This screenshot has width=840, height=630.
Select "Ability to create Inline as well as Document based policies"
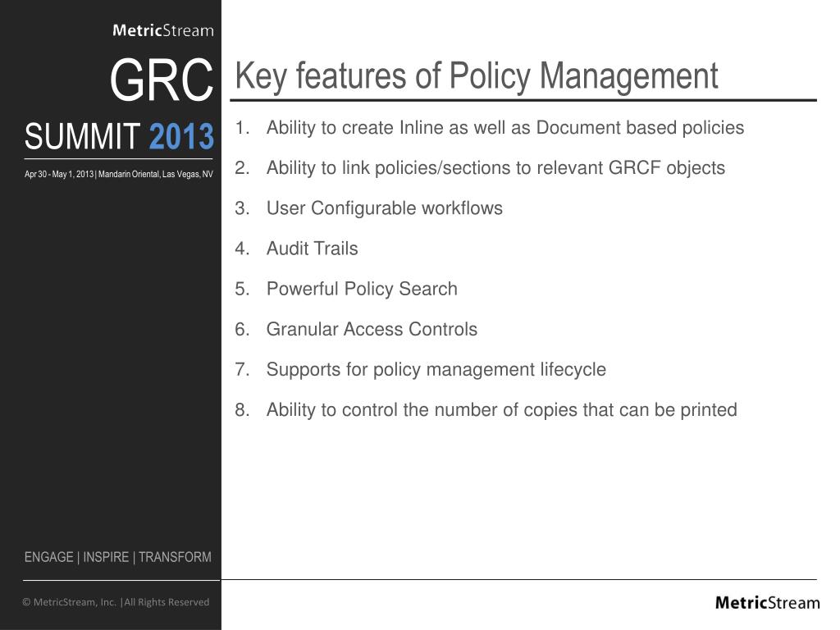click(505, 128)
